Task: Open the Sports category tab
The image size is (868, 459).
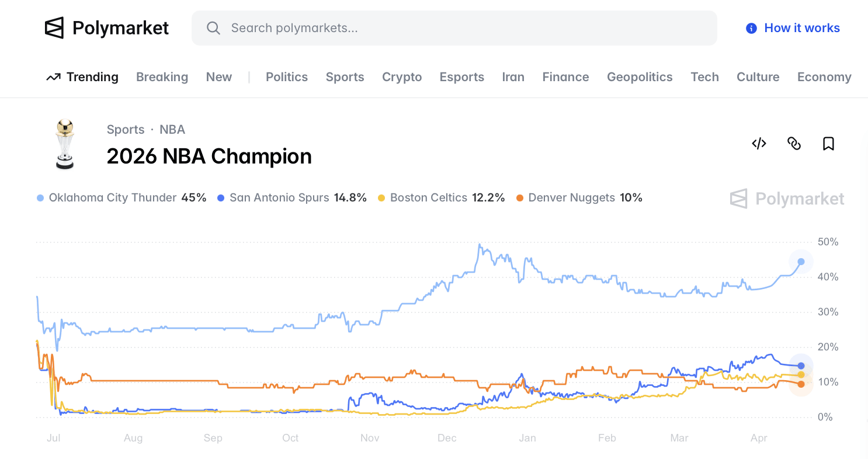Action: click(x=345, y=76)
